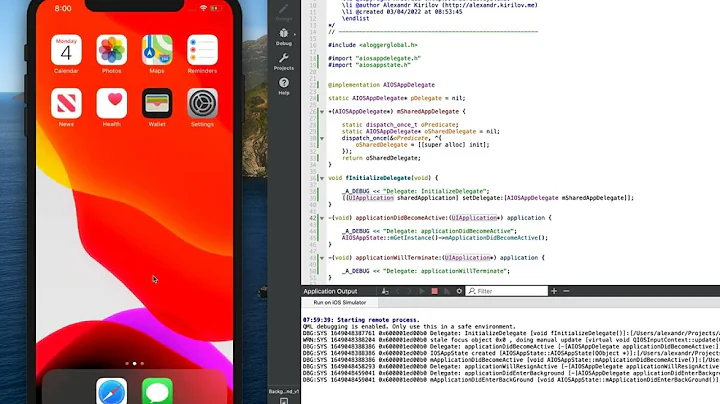
Task: Click '07:59:39: Starting remote process.' output line
Action: coord(361,320)
